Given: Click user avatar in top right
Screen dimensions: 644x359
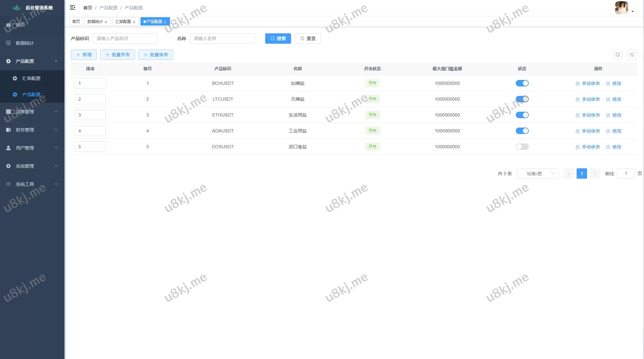Looking at the screenshot, I should click(x=621, y=8).
